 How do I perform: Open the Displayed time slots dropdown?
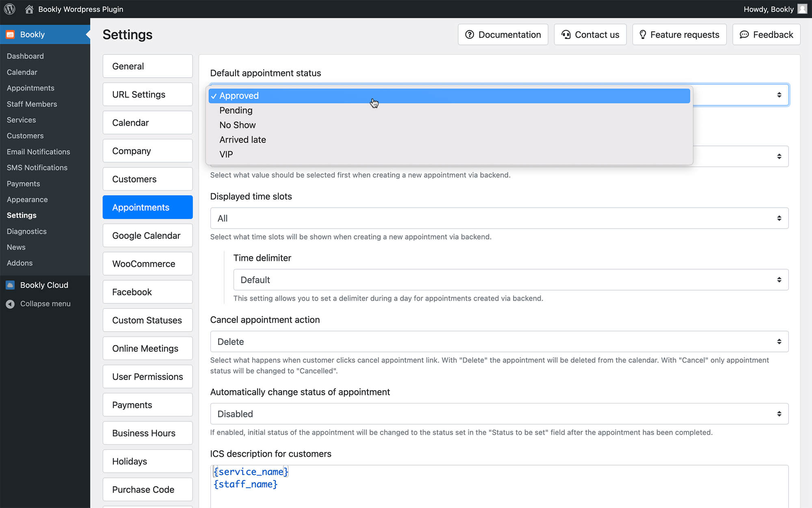[499, 218]
